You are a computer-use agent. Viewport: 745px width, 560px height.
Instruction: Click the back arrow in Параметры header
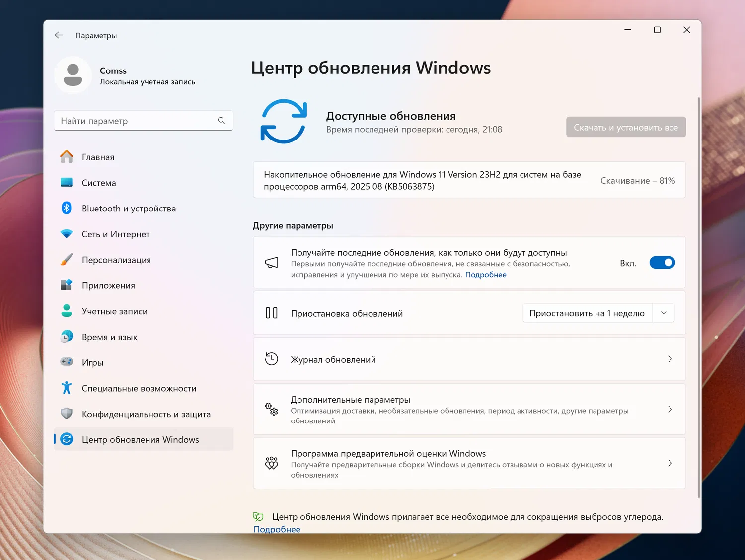pyautogui.click(x=59, y=35)
